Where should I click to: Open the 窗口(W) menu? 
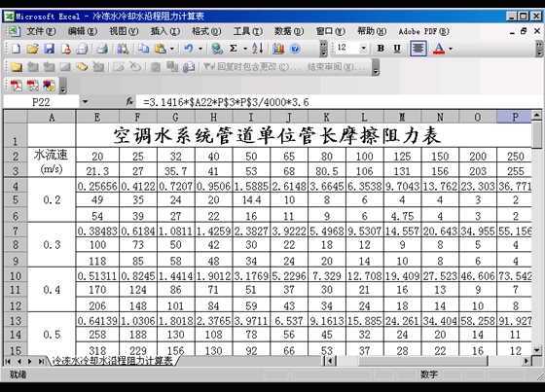(x=331, y=32)
